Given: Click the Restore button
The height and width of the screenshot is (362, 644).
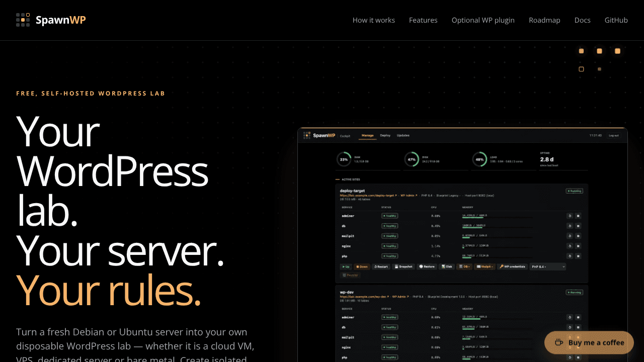Looking at the screenshot, I should 427,266.
